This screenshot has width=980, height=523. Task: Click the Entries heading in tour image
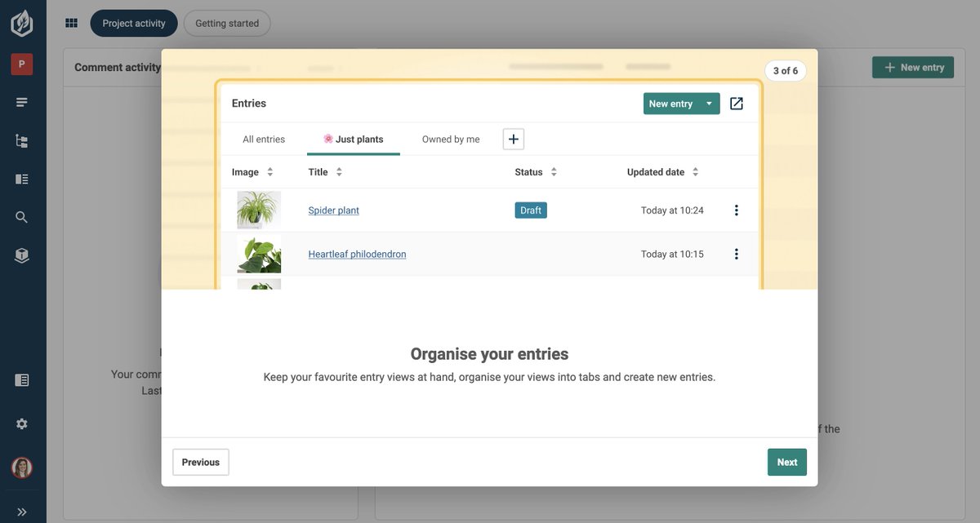coord(249,104)
